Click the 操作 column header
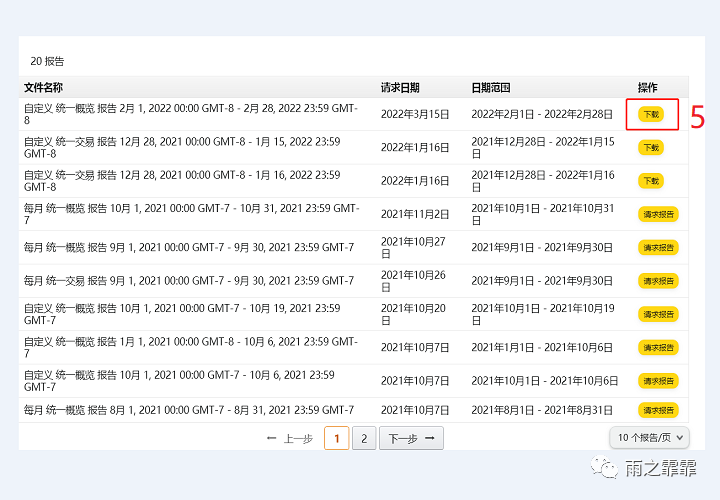720x500 pixels. (x=647, y=87)
